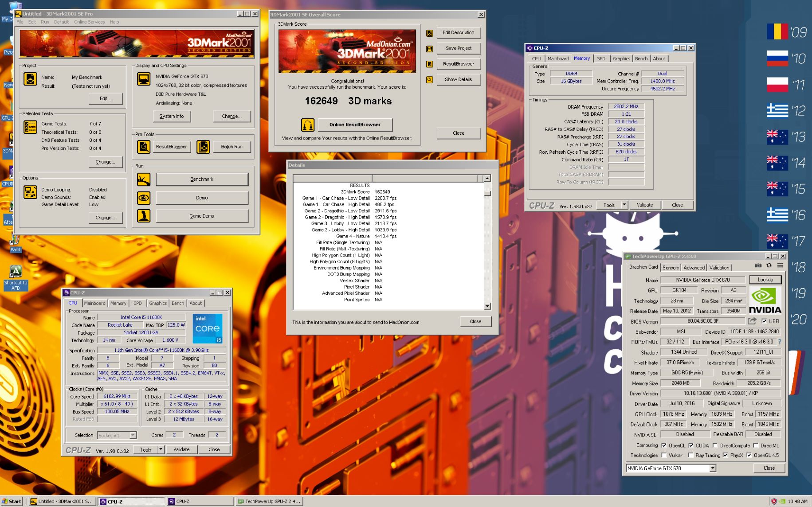The height and width of the screenshot is (507, 812).
Task: Toggle the CUDA checkbox
Action: (691, 445)
